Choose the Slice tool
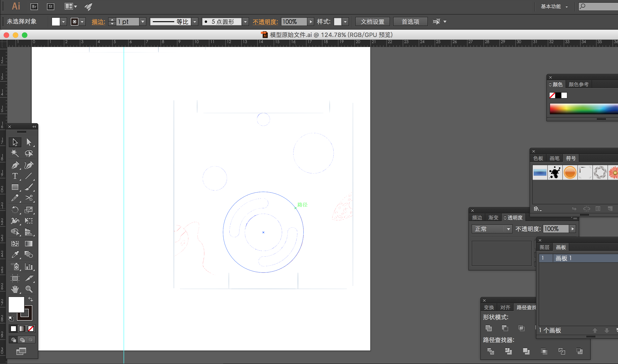Screen dimensions: 618x364 pos(29,278)
